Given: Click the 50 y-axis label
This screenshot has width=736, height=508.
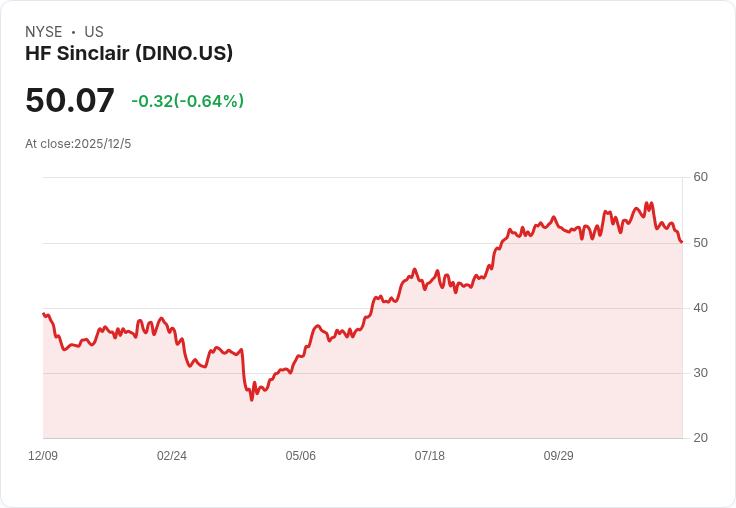Looking at the screenshot, I should (x=700, y=243).
